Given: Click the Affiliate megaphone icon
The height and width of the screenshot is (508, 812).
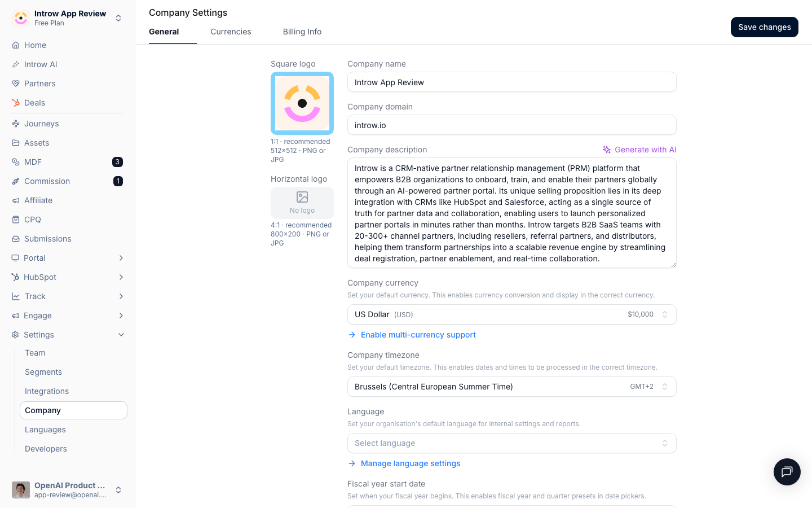Looking at the screenshot, I should [x=16, y=200].
